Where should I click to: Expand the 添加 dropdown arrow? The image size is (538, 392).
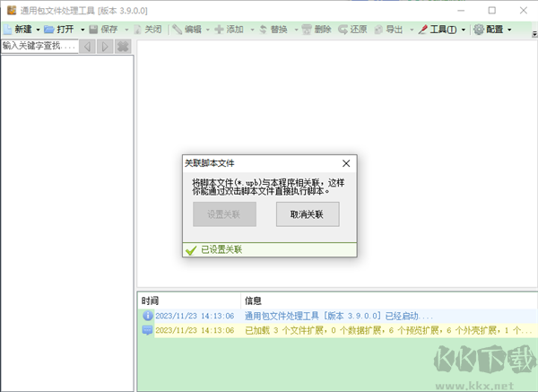tap(252, 30)
